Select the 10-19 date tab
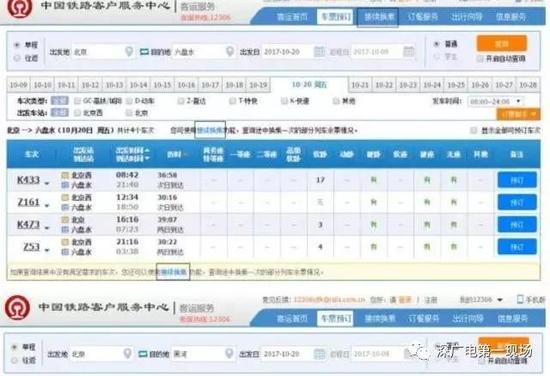 258,85
